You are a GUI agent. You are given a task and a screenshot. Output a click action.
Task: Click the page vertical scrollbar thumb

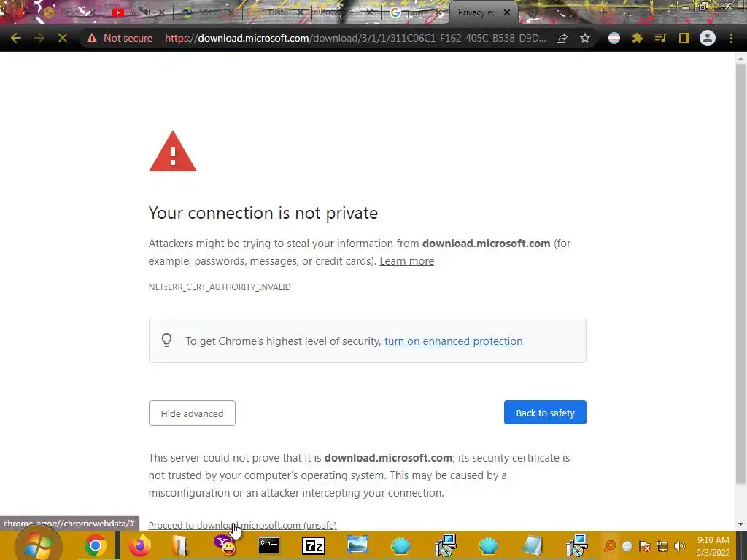[x=740, y=274]
